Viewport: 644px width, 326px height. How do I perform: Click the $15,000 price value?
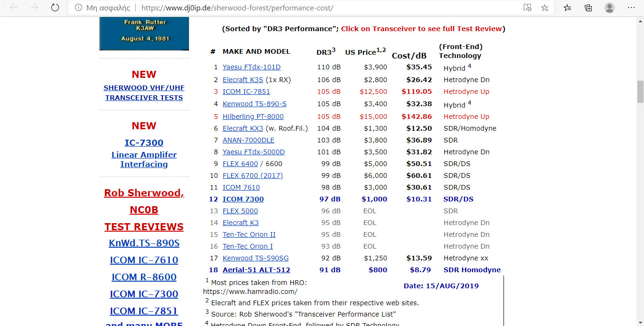pyautogui.click(x=373, y=117)
